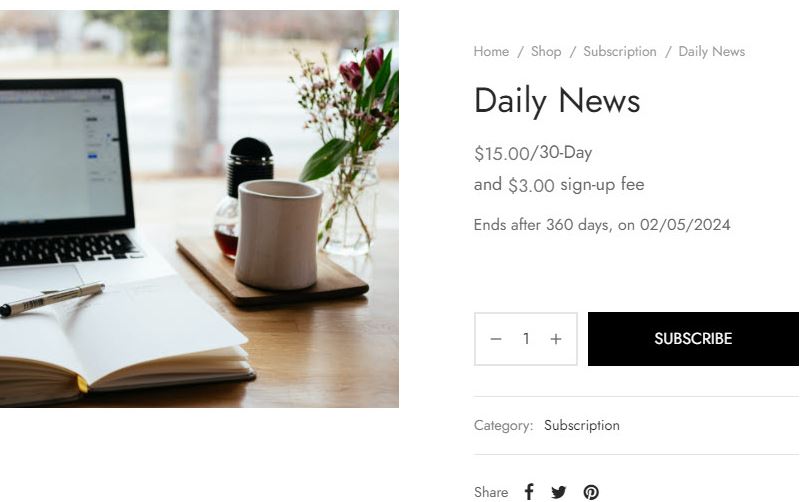
Task: Click the $15.00/30-Day price text
Action: click(x=533, y=153)
